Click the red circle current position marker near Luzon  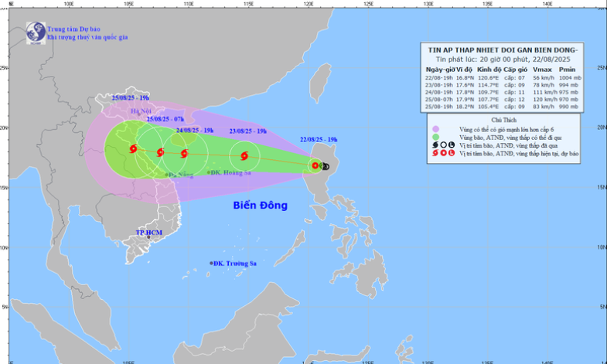tap(315, 165)
